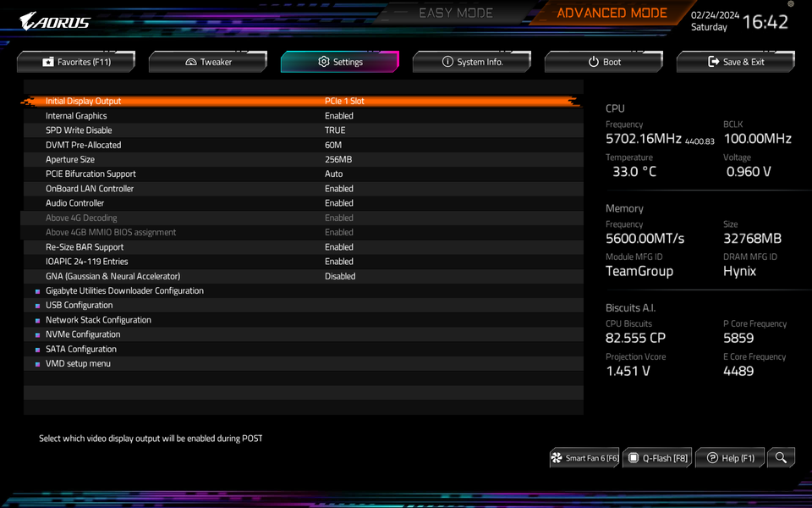The width and height of the screenshot is (812, 508).
Task: Select Above 4GB MMIO BIOS assignment row
Action: coord(304,232)
